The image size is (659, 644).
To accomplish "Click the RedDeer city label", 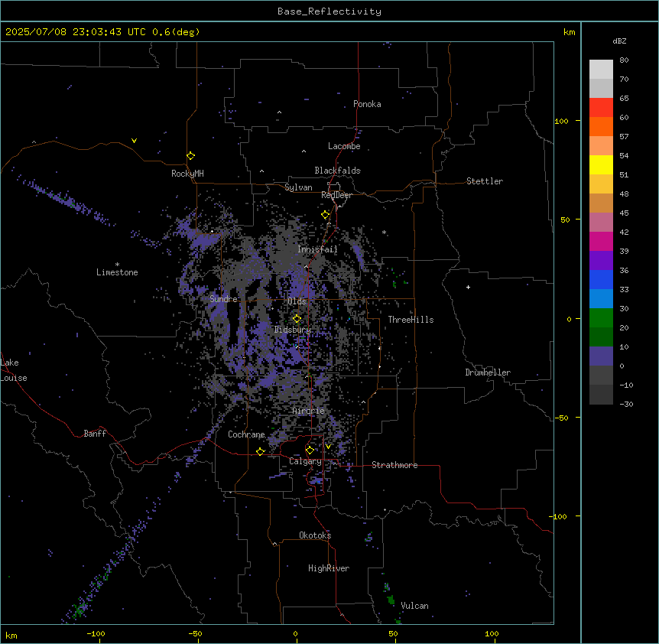I will click(x=336, y=195).
